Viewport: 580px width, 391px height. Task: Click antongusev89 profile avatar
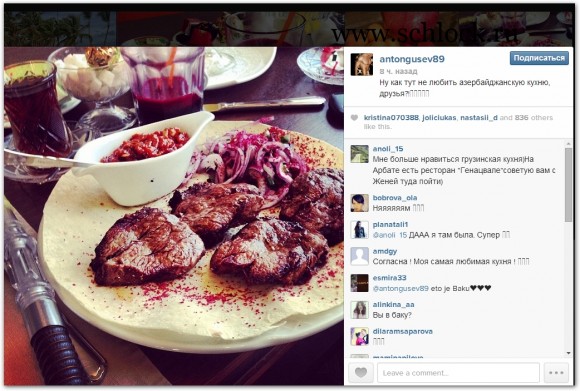tap(361, 64)
